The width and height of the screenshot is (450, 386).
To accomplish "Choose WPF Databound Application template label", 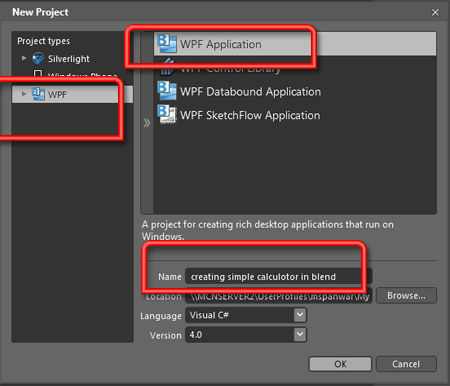I will pyautogui.click(x=250, y=92).
